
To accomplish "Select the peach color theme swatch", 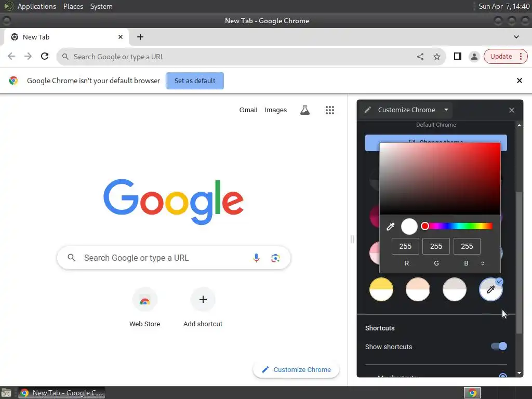I will [418, 289].
